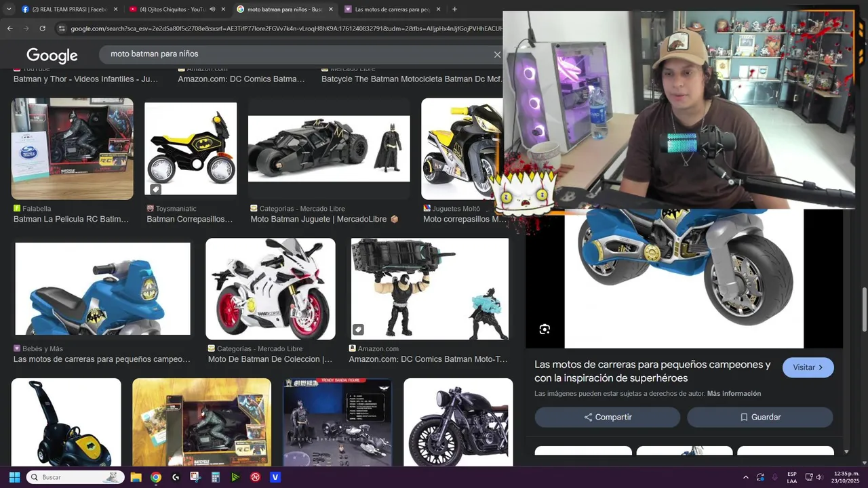Open Calculator from the taskbar
868x488 pixels.
[x=216, y=477]
